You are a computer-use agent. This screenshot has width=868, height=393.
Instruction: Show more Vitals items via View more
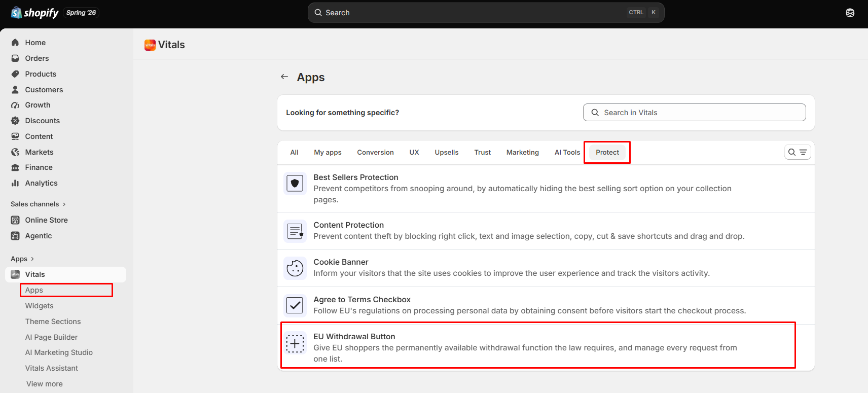coord(45,384)
